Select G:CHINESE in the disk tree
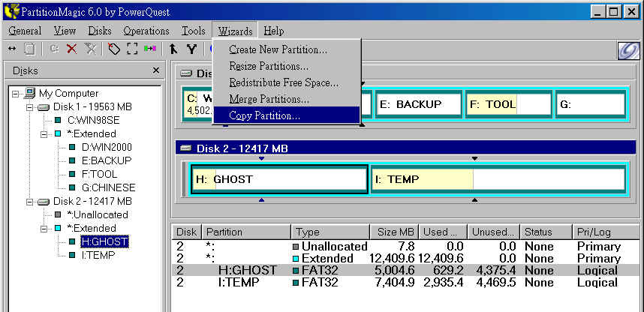Screen dimensions: 644x312 108,188
